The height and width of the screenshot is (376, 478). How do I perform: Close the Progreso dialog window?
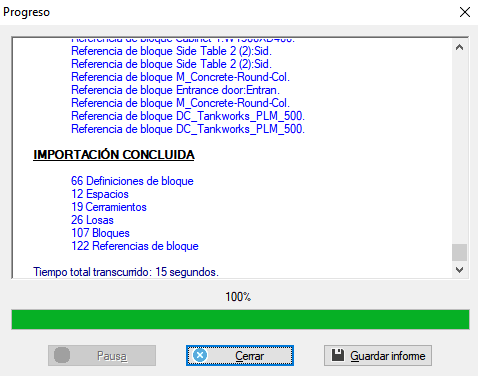pos(465,12)
